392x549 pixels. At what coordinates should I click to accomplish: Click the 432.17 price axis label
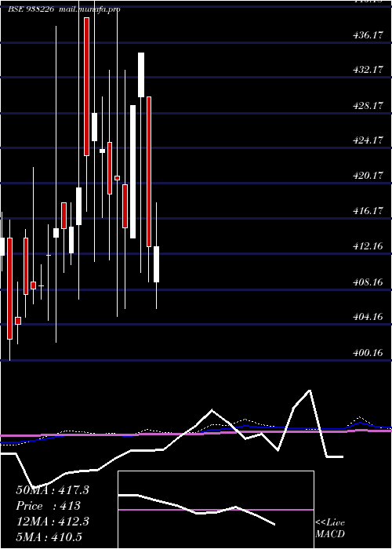(366, 70)
